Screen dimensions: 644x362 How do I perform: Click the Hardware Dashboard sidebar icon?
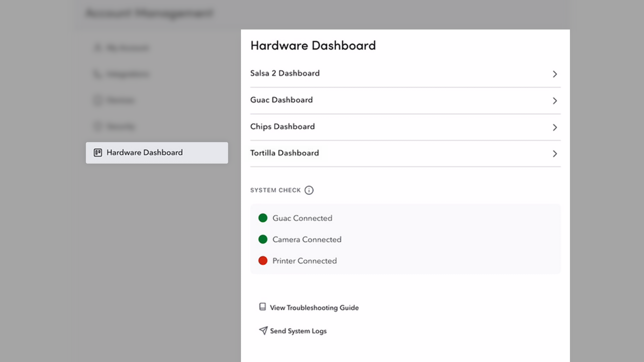98,152
